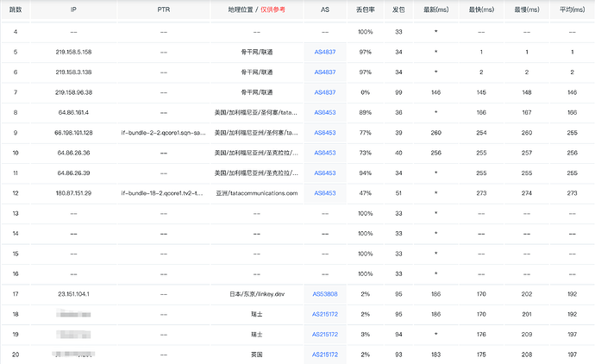The width and height of the screenshot is (595, 364).
Task: Select IP address 23.151.104.1
Action: [73, 294]
